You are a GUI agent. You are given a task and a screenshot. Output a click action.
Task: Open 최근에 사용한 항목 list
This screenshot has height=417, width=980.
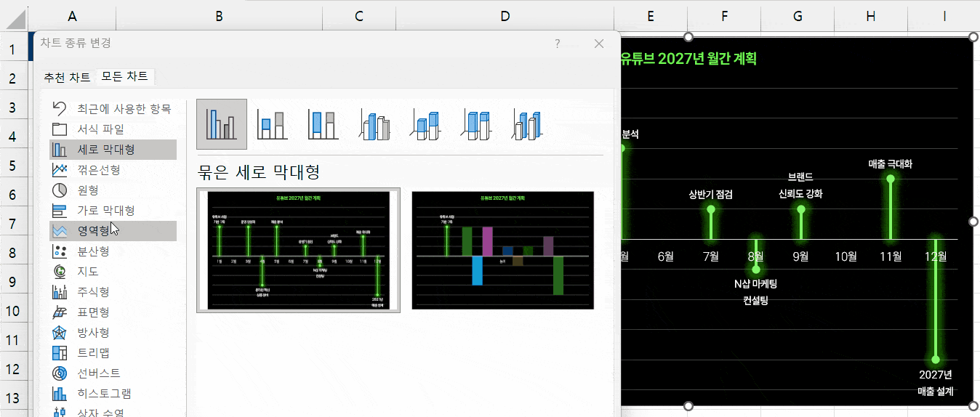tap(124, 109)
